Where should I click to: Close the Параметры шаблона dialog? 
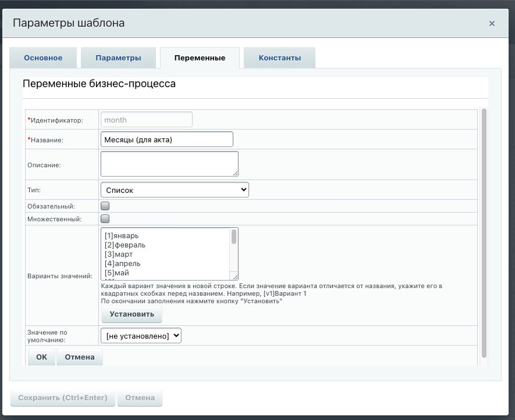coord(492,24)
